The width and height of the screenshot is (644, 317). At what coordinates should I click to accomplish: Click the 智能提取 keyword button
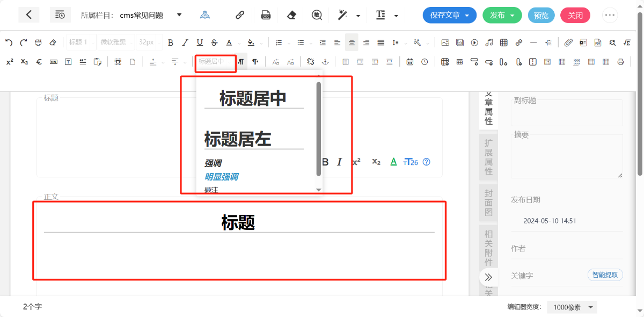[x=605, y=275]
